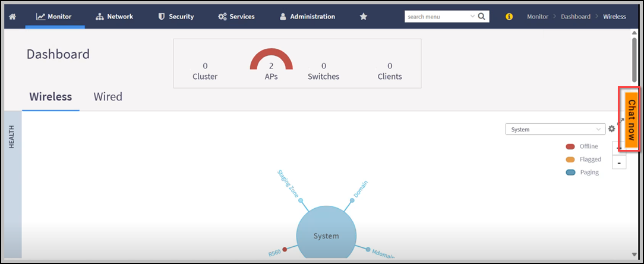Open health settings gear icon
The width and height of the screenshot is (644, 264).
(611, 128)
